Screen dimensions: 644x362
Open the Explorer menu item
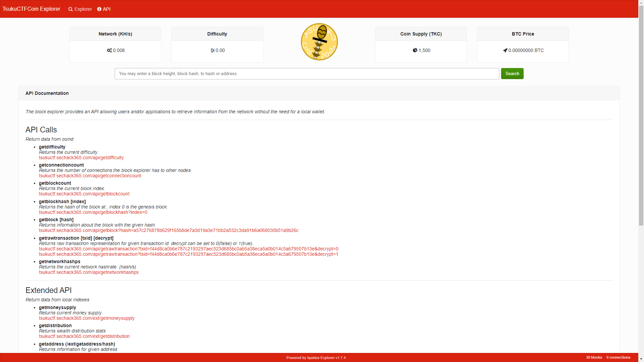pos(83,9)
